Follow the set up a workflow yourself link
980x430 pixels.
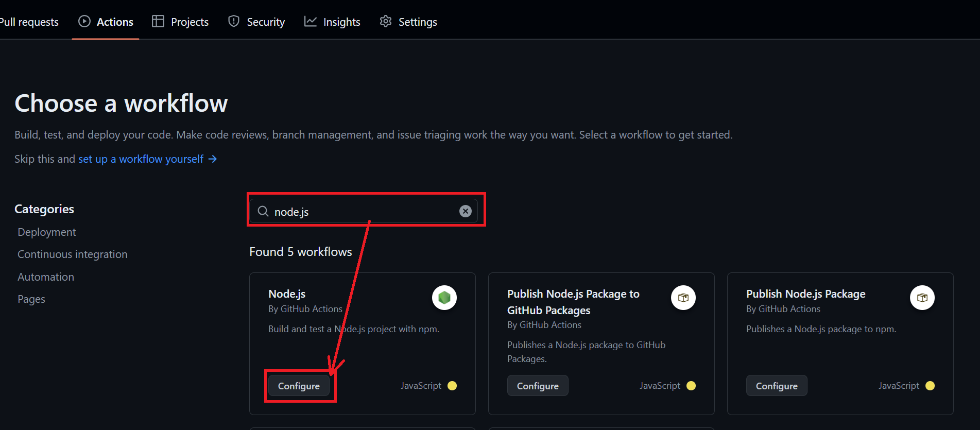141,159
